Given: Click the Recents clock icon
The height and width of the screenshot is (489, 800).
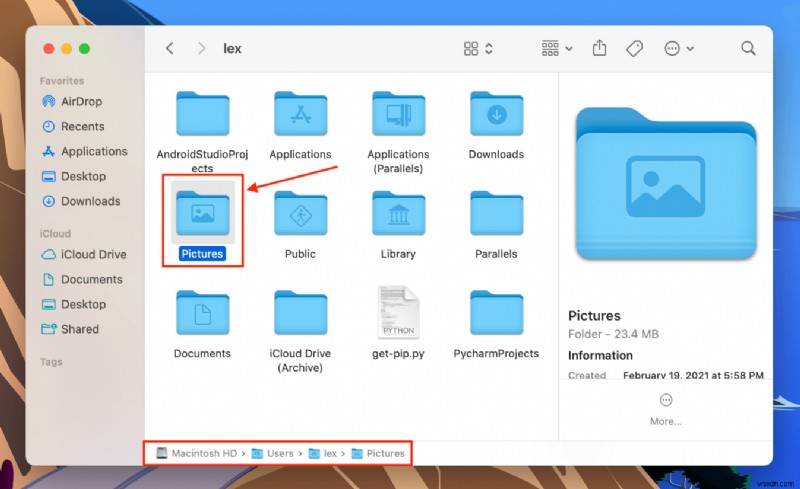Looking at the screenshot, I should click(x=48, y=127).
